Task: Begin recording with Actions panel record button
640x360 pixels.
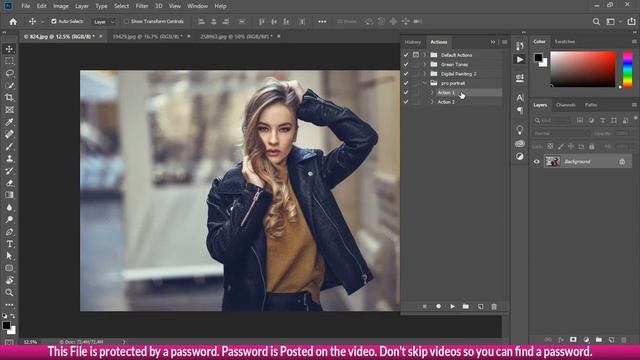Action: 438,307
